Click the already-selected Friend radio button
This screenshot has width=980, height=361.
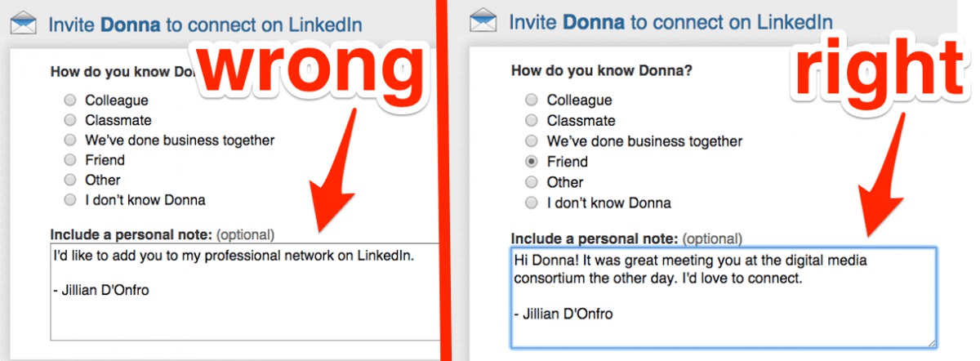click(x=532, y=162)
